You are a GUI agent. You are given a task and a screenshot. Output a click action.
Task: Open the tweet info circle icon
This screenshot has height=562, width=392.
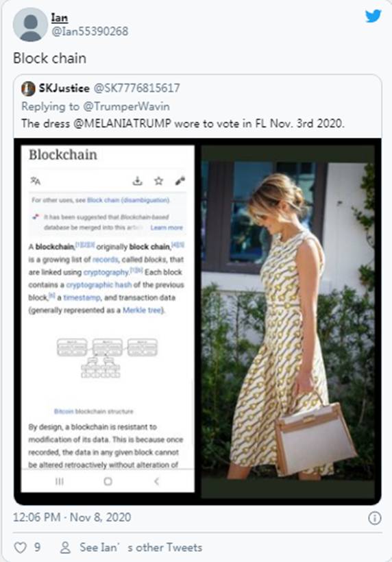click(x=374, y=518)
